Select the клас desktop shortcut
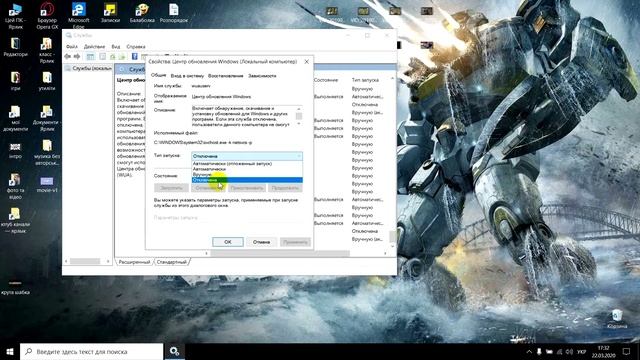640x360 pixels. point(47,50)
